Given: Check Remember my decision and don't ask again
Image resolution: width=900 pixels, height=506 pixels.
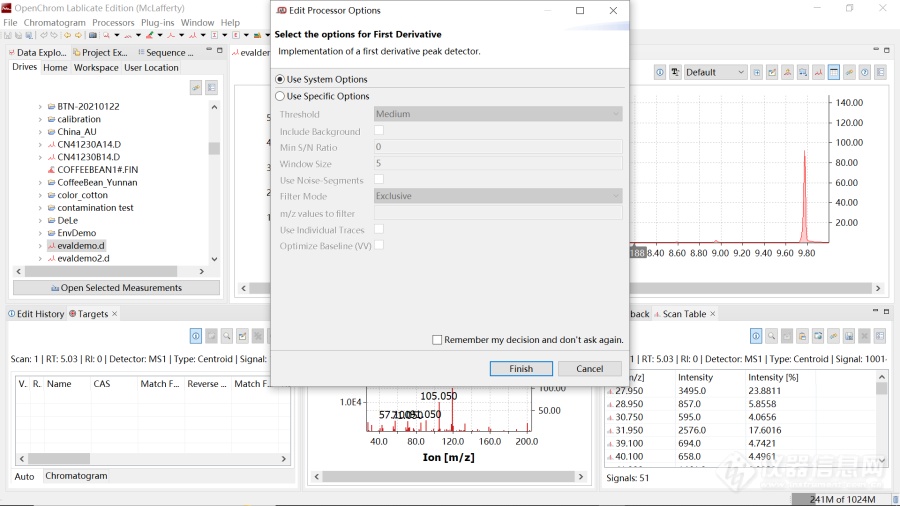Looking at the screenshot, I should pos(437,340).
